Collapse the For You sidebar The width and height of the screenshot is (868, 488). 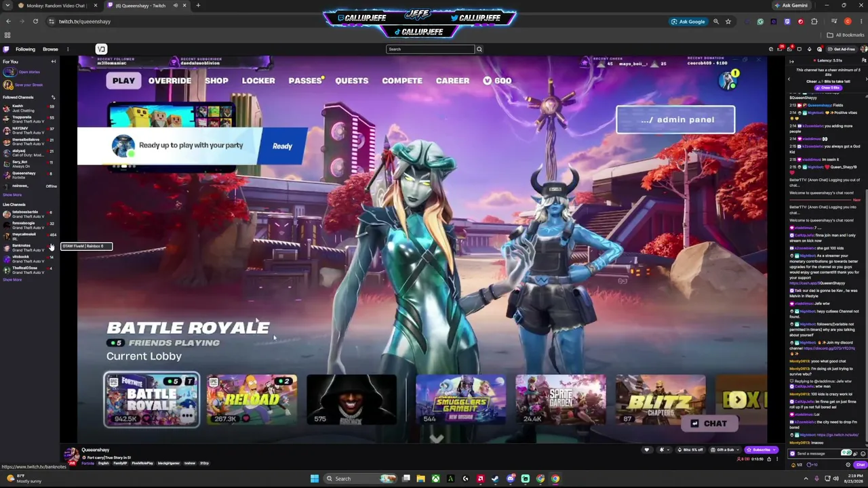point(54,62)
